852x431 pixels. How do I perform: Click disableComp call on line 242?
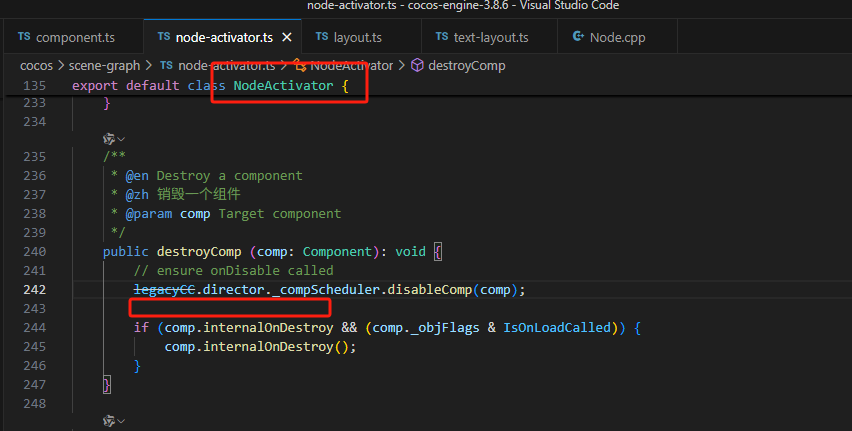click(429, 290)
